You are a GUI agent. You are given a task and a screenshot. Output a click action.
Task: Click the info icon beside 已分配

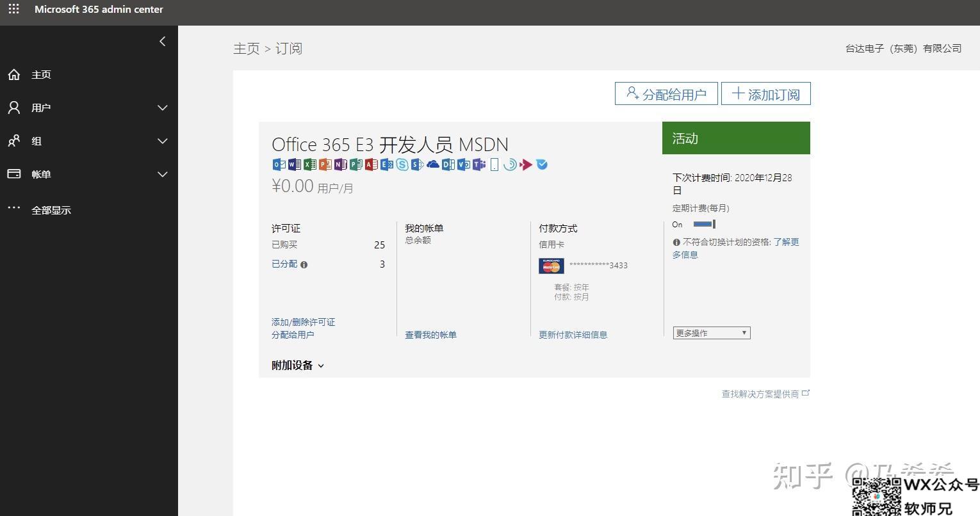pyautogui.click(x=304, y=264)
